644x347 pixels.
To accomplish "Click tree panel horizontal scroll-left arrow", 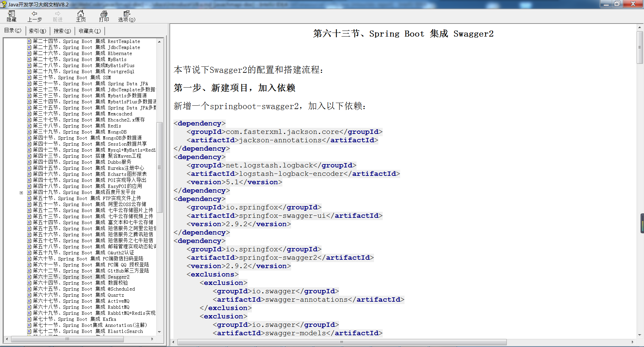I will pos(7,339).
